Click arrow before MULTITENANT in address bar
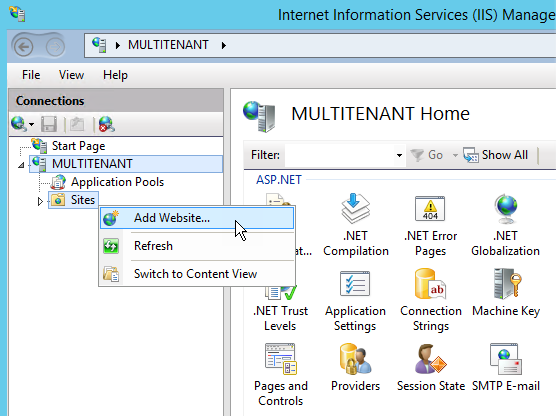The height and width of the screenshot is (416, 556). click(118, 45)
